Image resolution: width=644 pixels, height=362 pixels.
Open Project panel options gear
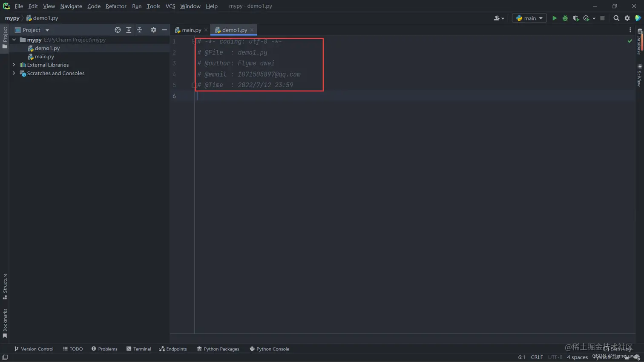pos(153,30)
